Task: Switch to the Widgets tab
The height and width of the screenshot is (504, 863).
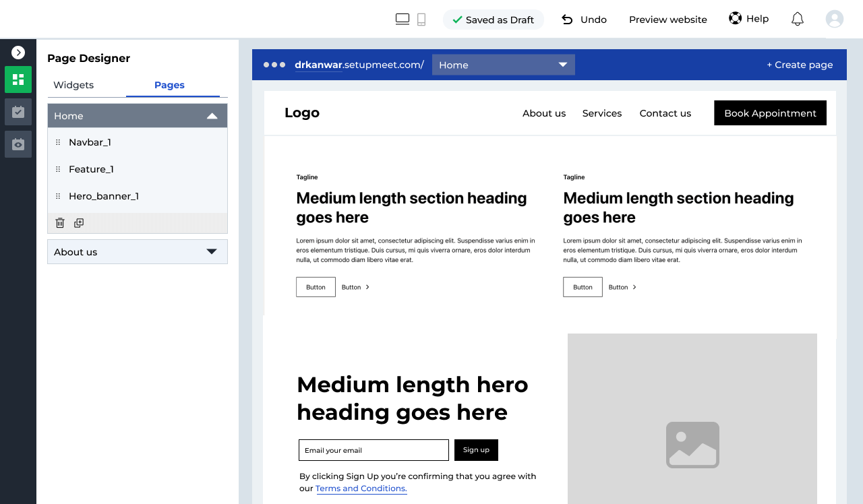Action: (73, 85)
